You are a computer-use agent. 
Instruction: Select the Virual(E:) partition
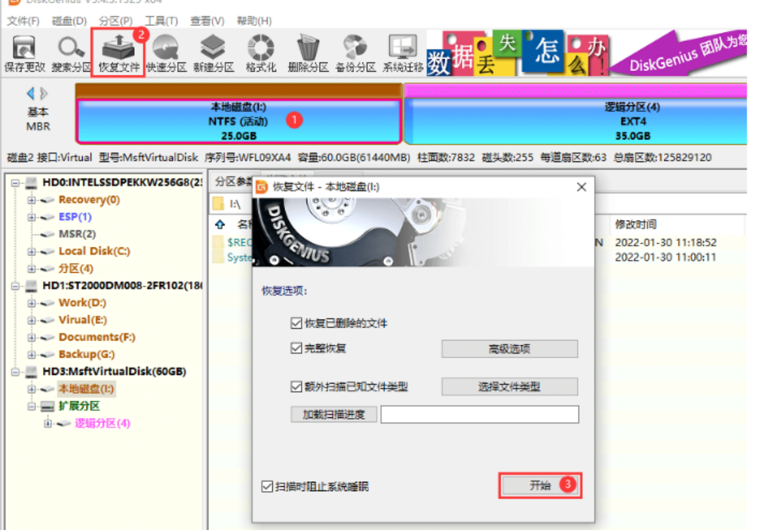coord(83,320)
